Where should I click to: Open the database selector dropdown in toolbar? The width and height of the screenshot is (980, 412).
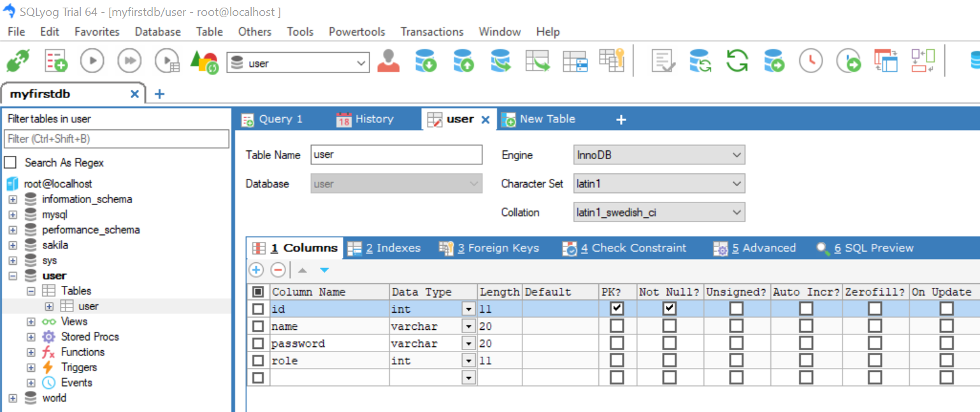coord(361,62)
